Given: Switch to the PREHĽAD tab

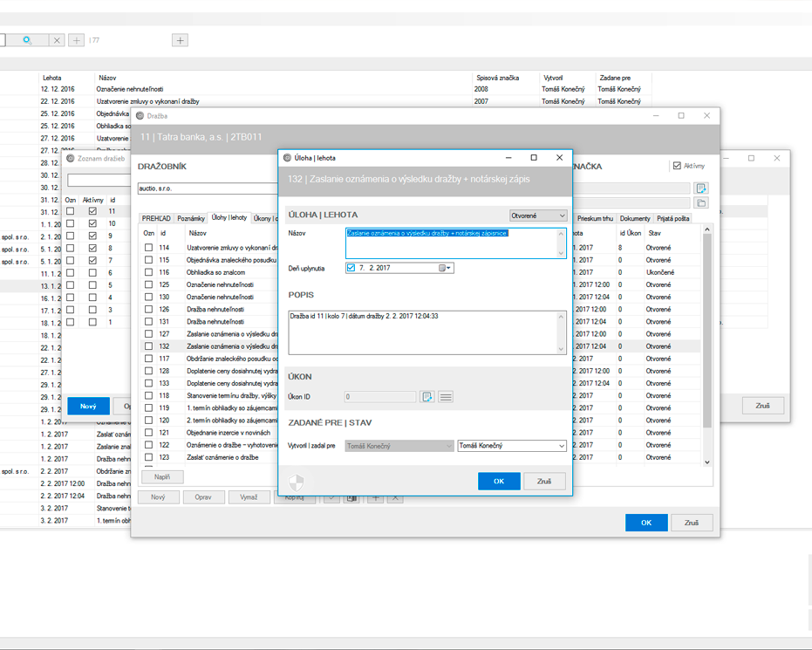Looking at the screenshot, I should (x=156, y=219).
